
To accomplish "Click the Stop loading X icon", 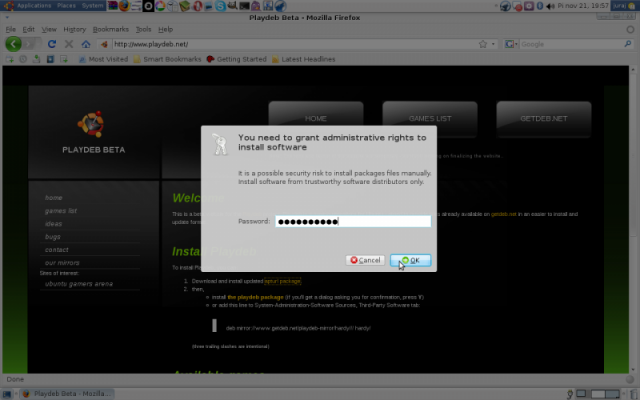I will 69,44.
